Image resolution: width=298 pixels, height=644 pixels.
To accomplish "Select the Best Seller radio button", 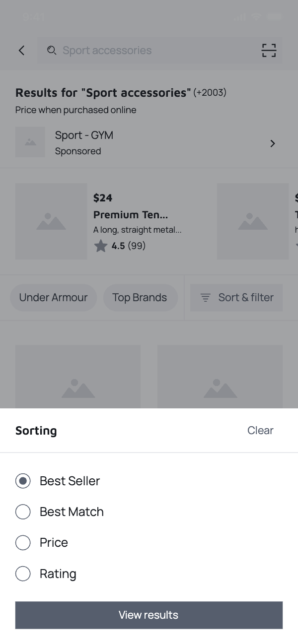I will [x=23, y=481].
